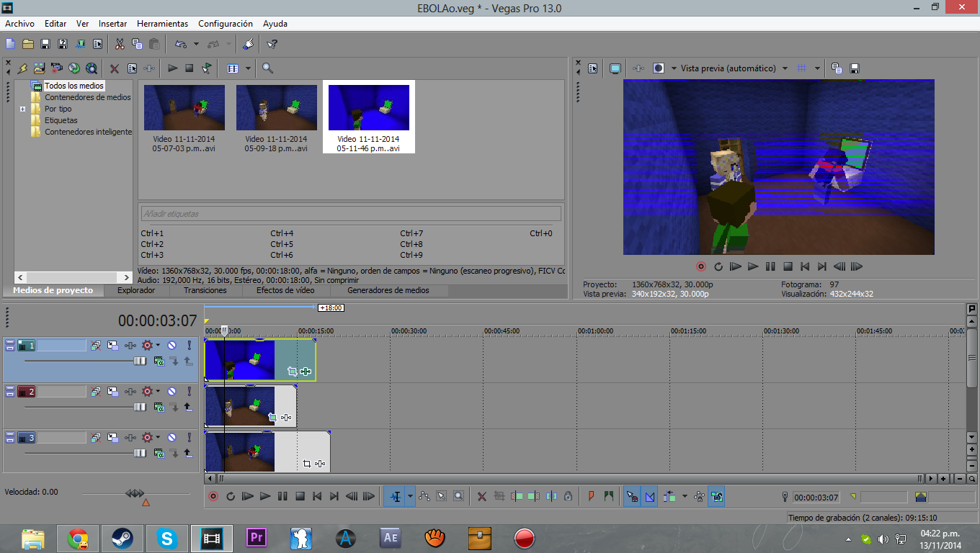Click the What's This help icon
980x553 pixels.
click(x=272, y=44)
